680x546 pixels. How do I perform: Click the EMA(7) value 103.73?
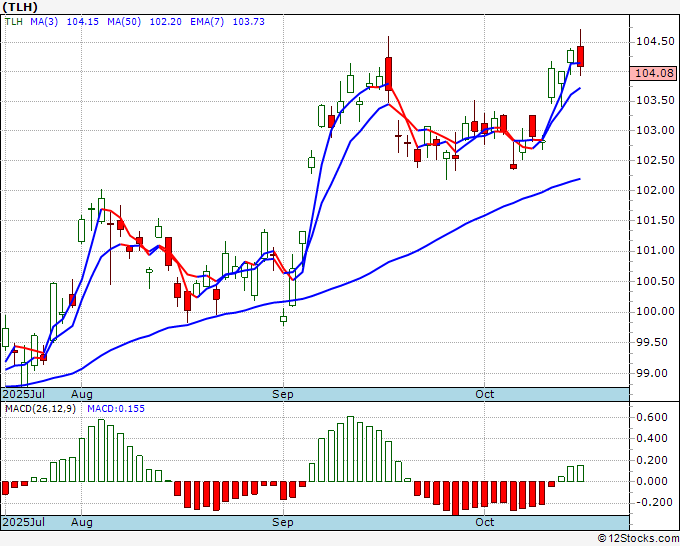pos(248,22)
